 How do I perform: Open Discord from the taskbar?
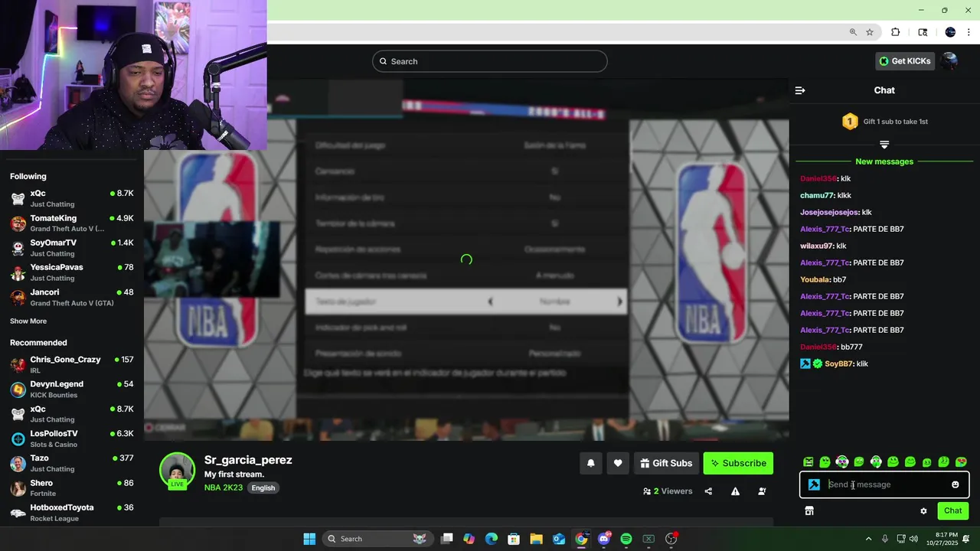pos(604,539)
